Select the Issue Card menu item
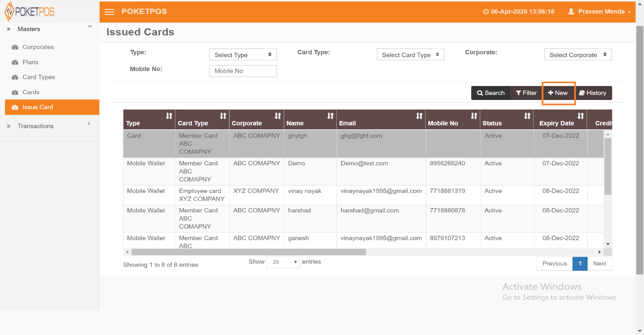 52,107
